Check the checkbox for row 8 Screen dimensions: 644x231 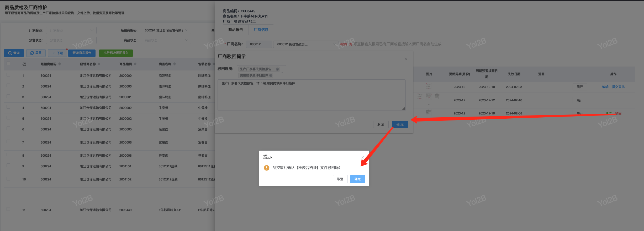[x=8, y=155]
